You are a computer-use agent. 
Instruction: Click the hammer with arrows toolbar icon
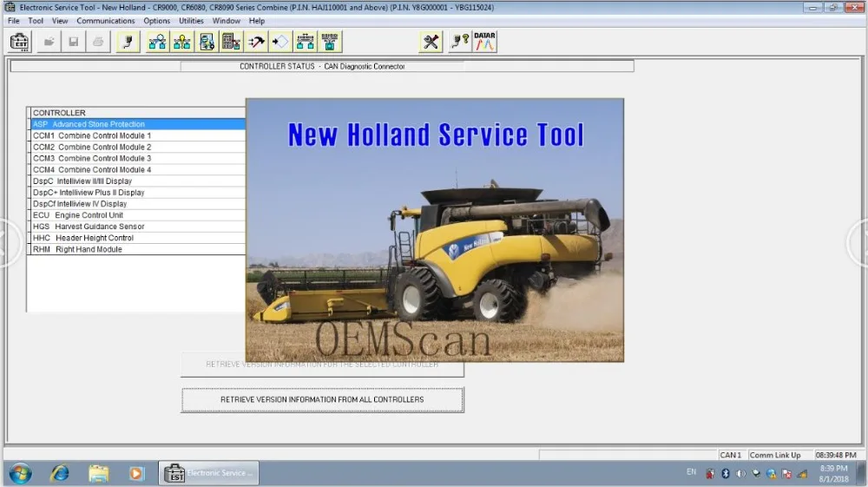pyautogui.click(x=256, y=42)
